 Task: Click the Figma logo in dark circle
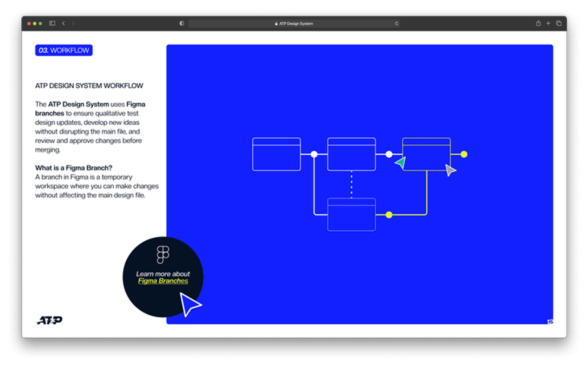pos(163,254)
